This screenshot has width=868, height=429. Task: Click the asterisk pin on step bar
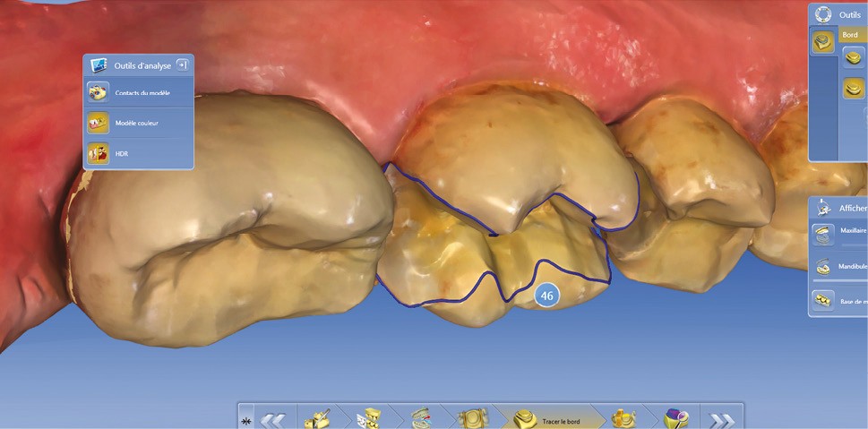pos(246,419)
